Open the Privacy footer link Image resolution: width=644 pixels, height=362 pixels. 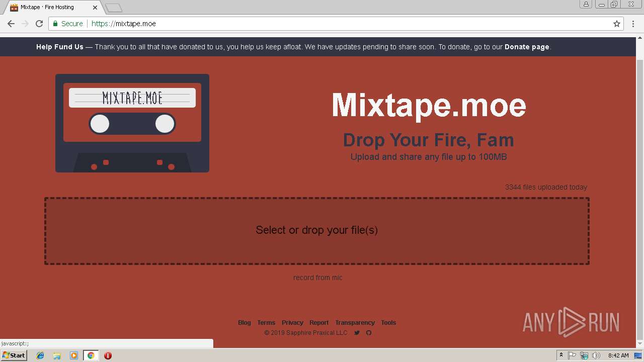pos(292,323)
